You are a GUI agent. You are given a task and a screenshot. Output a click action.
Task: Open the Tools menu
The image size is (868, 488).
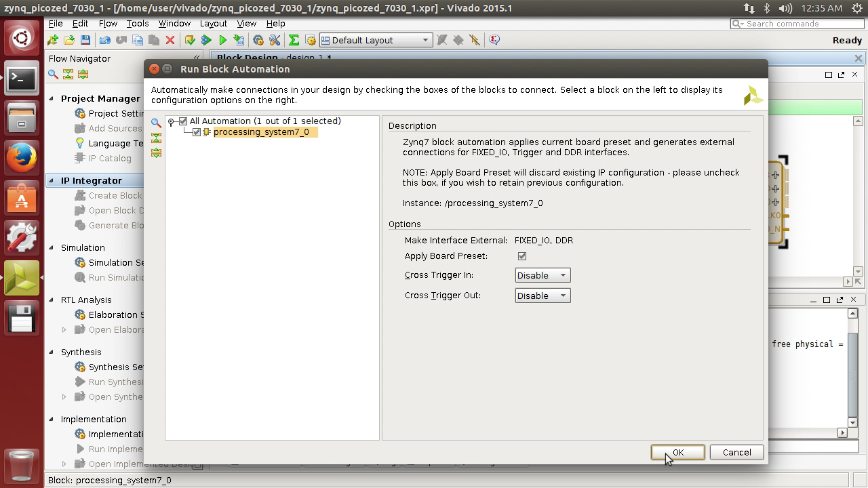(137, 23)
